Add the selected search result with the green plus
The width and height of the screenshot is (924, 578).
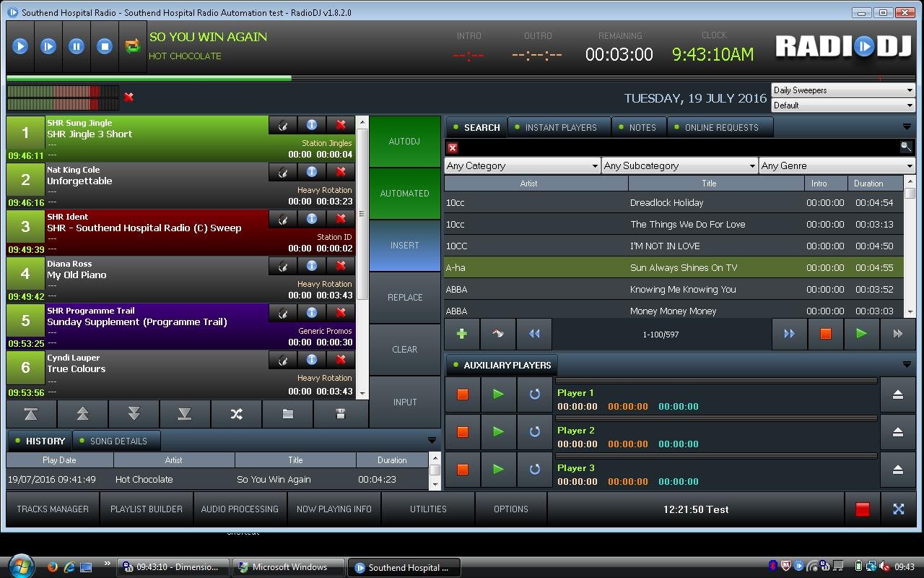pyautogui.click(x=462, y=334)
